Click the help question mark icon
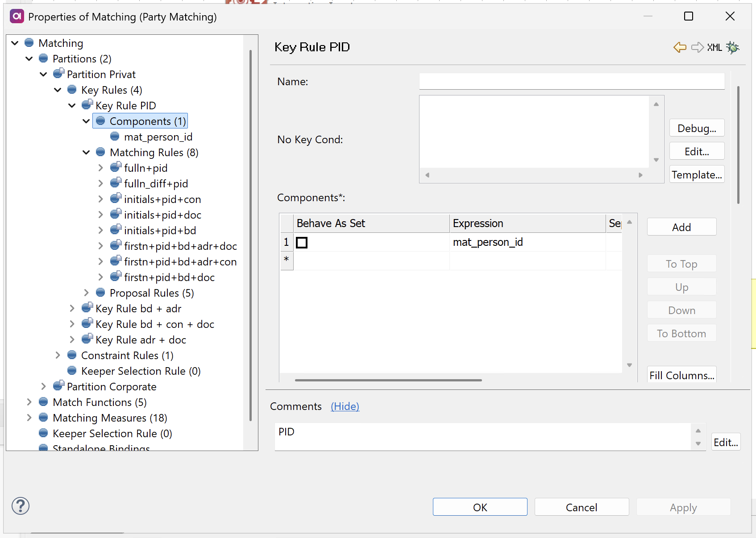 coord(21,506)
